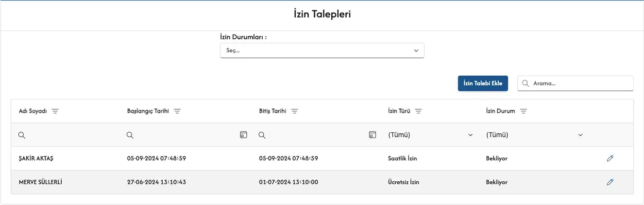Select the ŞAKİR AKTAŞ row name
Viewport: 644px width, 205px height.
[38, 158]
